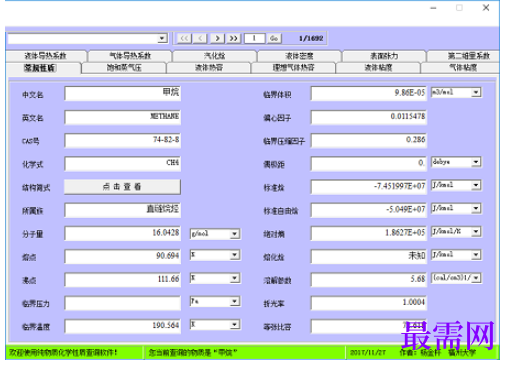Viewport: 513px width, 367px height.
Task: Click the dipole moment field 0.
Action: click(x=369, y=164)
